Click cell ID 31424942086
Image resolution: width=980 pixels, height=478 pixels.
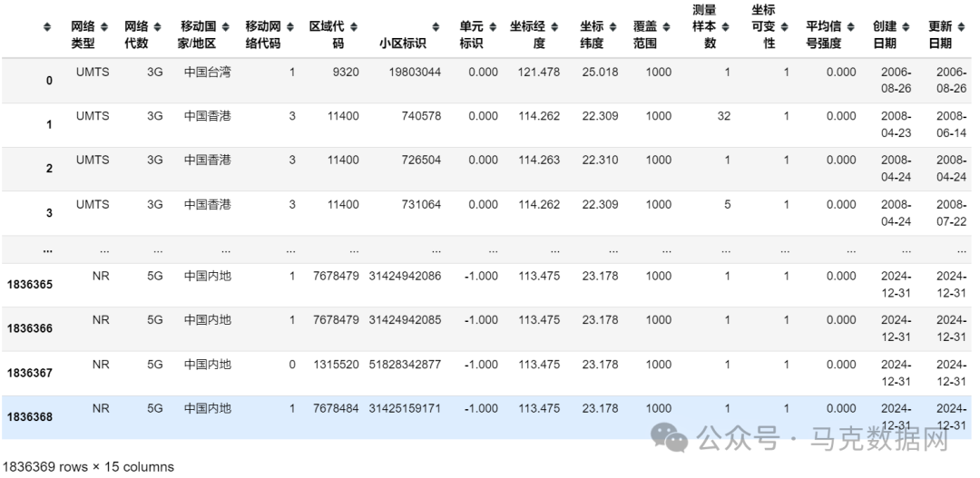point(405,276)
